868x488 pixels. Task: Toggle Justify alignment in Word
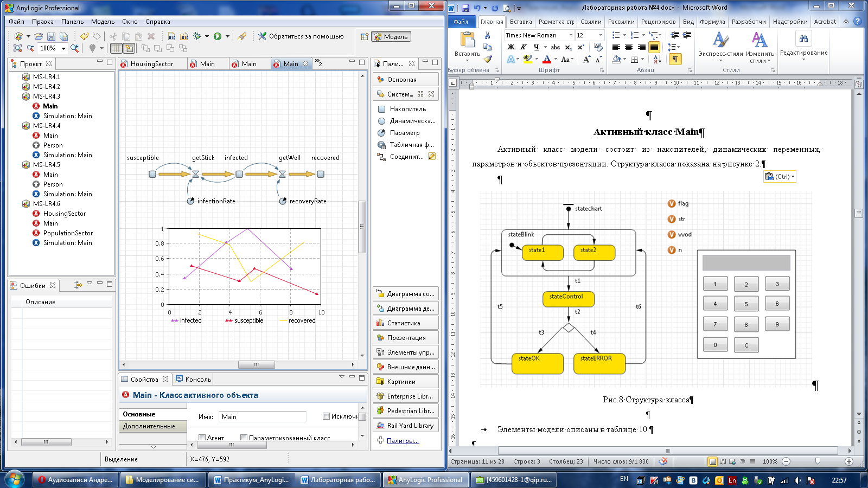click(x=654, y=47)
